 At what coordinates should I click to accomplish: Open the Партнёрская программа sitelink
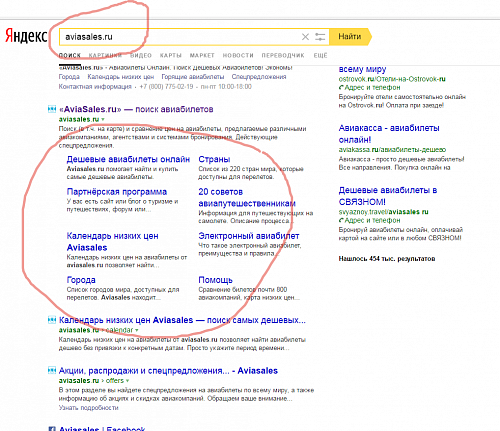pos(117,192)
